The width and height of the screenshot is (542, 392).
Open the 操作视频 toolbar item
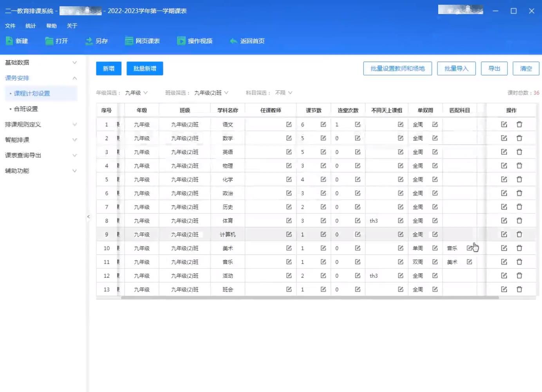tap(195, 41)
